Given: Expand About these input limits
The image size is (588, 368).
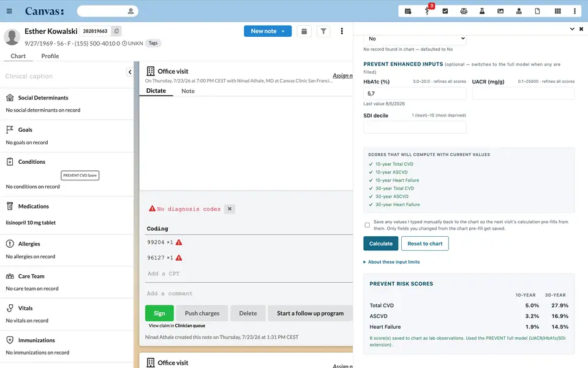Looking at the screenshot, I should pyautogui.click(x=391, y=262).
